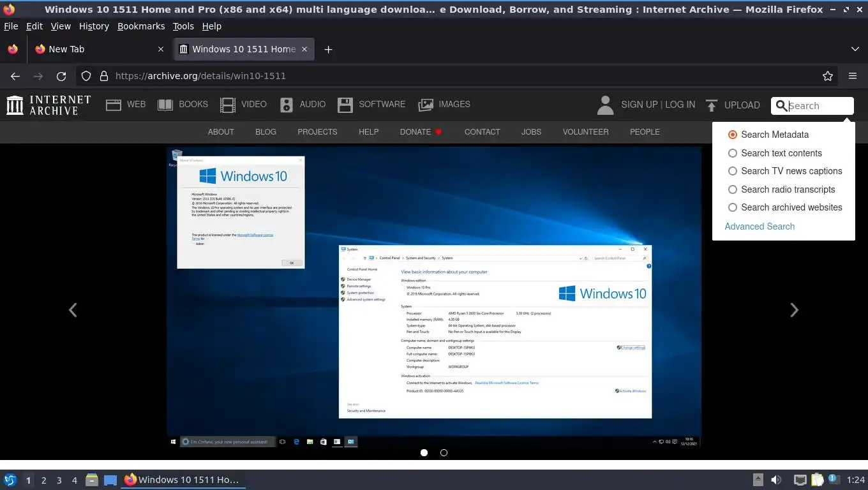Open Advanced Search link
Viewport: 868px width, 490px height.
click(x=759, y=226)
